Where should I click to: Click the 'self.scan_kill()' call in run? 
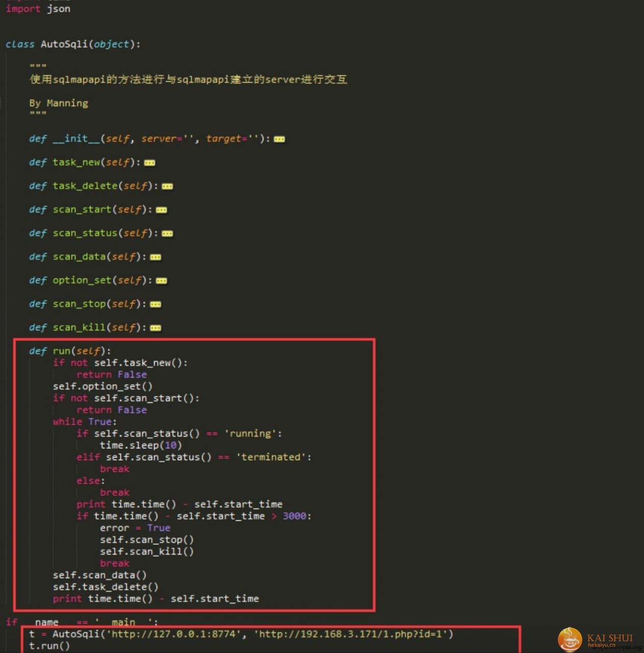pos(147,551)
